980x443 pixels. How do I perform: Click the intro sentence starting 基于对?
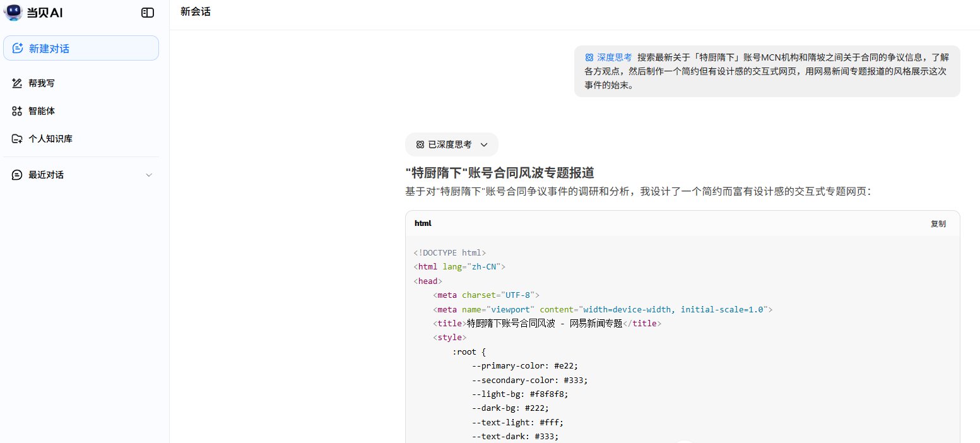pos(639,191)
